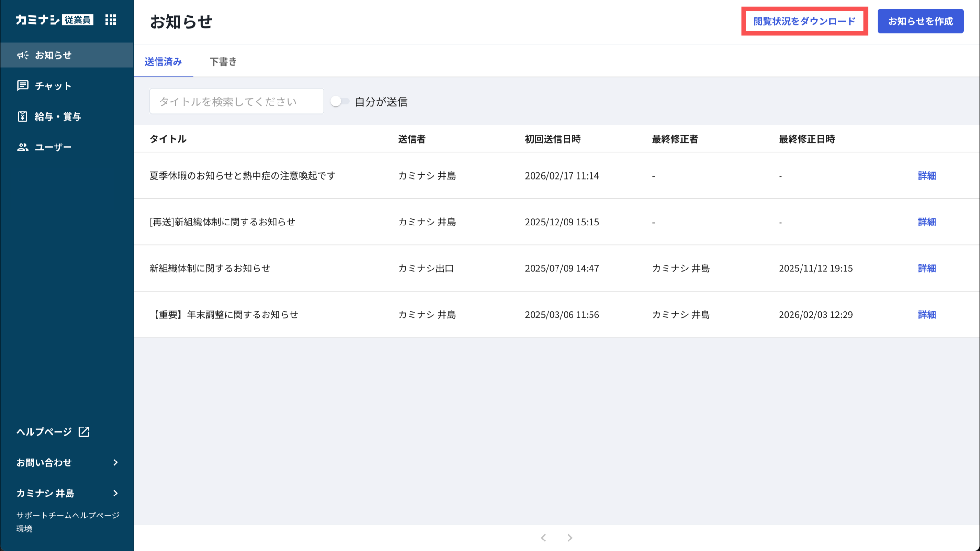
Task: Open the app grid launcher icon
Action: [x=111, y=20]
